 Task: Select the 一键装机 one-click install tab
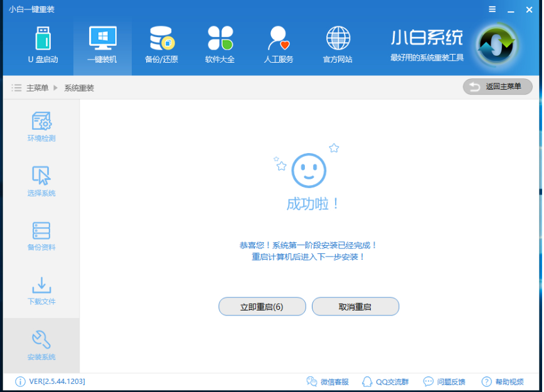(x=102, y=45)
